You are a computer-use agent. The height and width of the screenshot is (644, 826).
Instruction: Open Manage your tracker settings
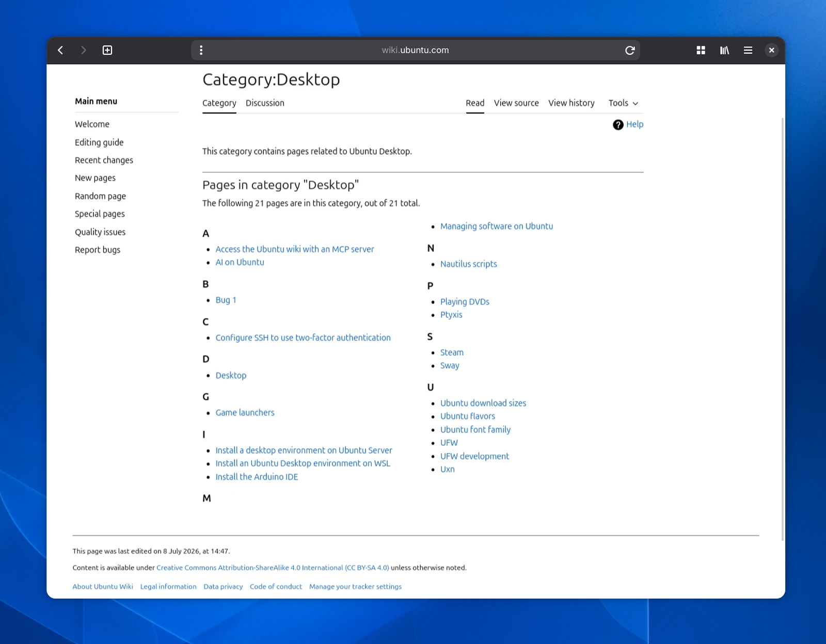pyautogui.click(x=355, y=587)
